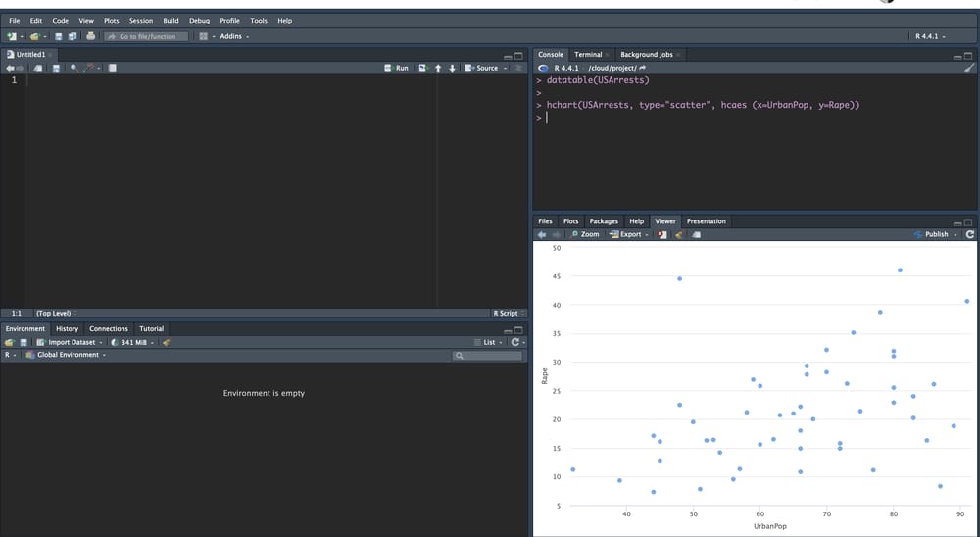Print the current file
980x537 pixels.
tap(90, 36)
